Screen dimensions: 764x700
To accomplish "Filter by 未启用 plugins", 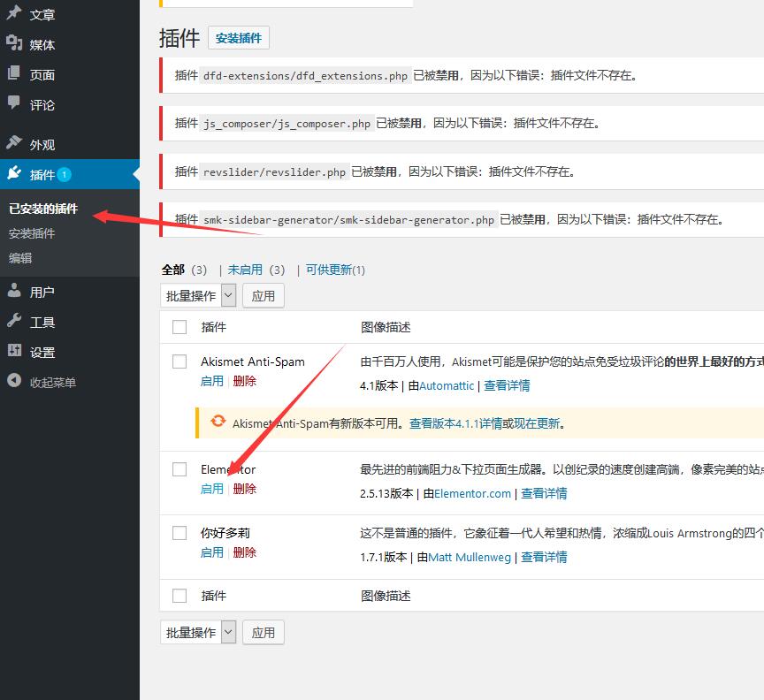I will (245, 270).
